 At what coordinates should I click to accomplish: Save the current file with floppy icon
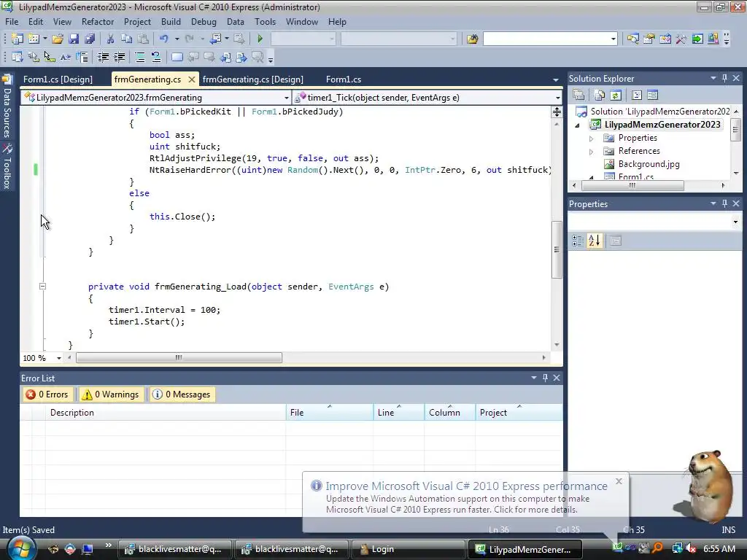coord(74,39)
